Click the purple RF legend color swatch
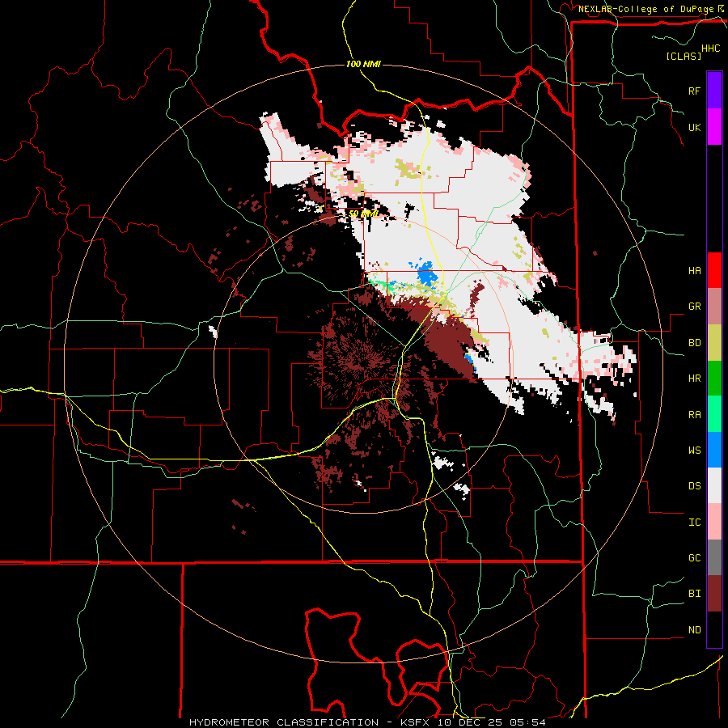 714,91
